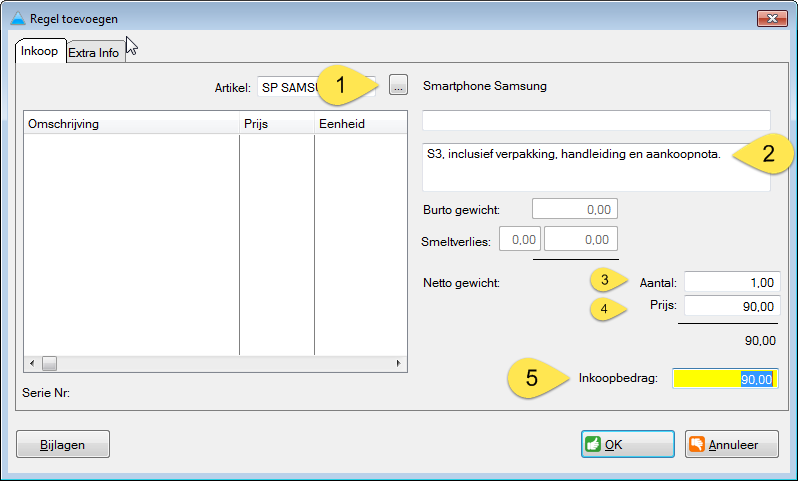Click the list's left scroll arrow
The height and width of the screenshot is (481, 798).
31,364
